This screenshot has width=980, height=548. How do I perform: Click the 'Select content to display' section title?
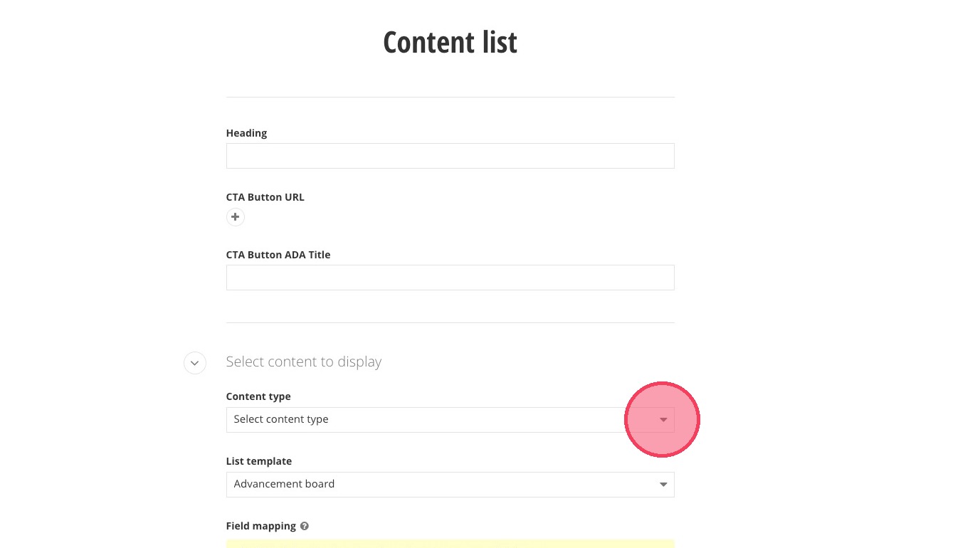click(x=304, y=362)
